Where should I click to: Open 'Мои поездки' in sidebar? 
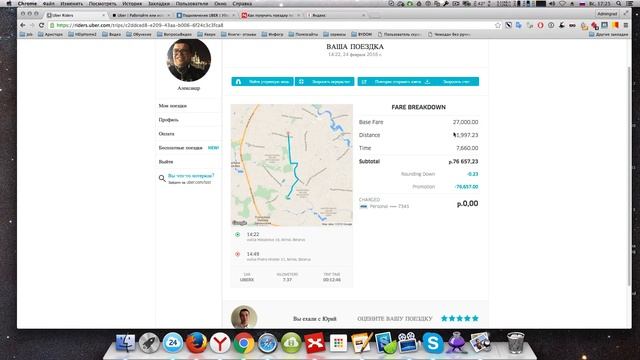(x=173, y=106)
